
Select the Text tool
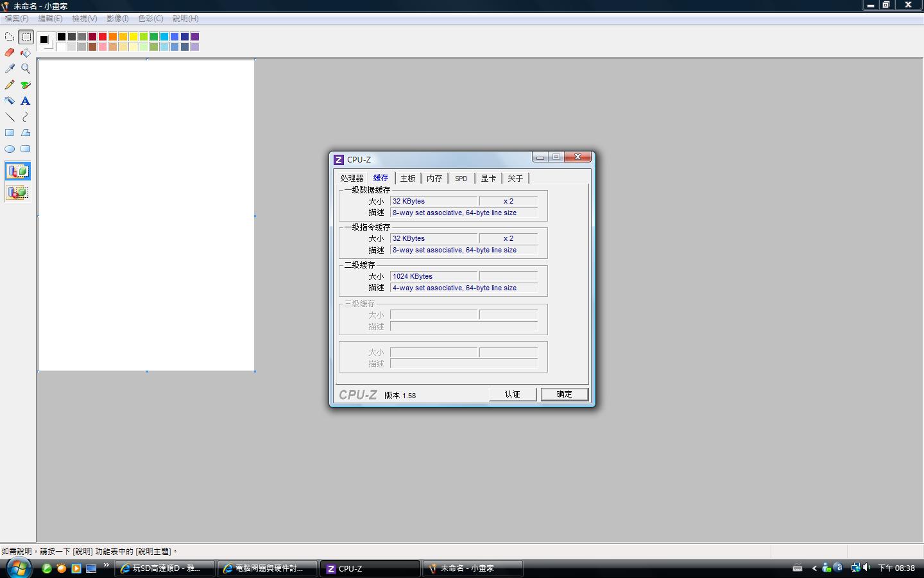tap(26, 101)
